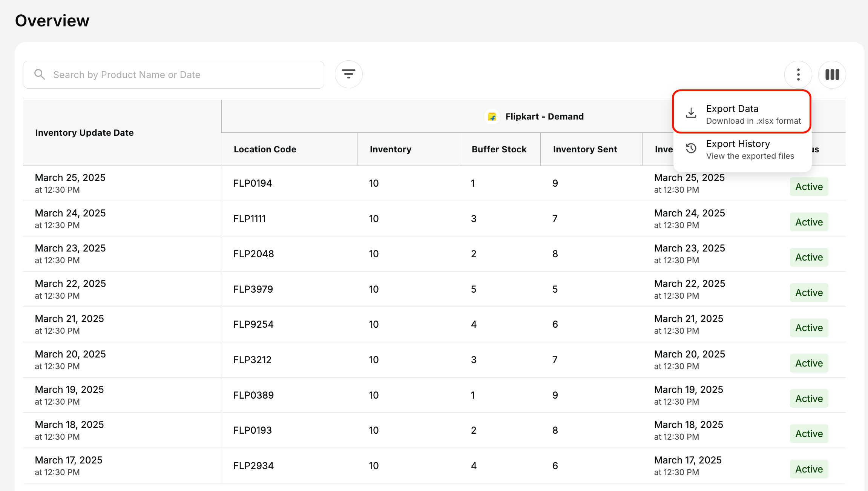Image resolution: width=868 pixels, height=491 pixels.
Task: Click the Flipkart logo icon
Action: (x=492, y=117)
